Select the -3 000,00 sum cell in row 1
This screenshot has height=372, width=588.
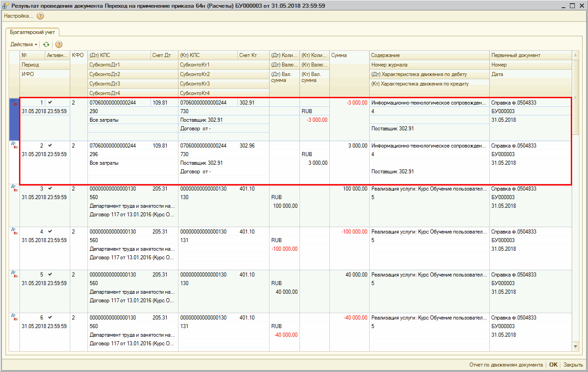coord(349,103)
